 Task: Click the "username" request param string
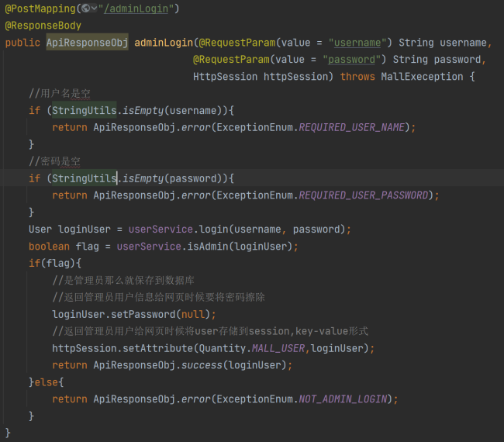point(357,43)
